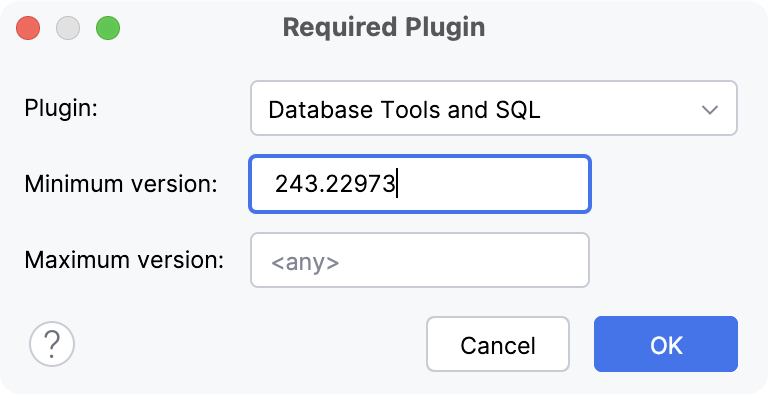This screenshot has width=768, height=394.
Task: Click the Minimum version: label
Action: tap(121, 184)
